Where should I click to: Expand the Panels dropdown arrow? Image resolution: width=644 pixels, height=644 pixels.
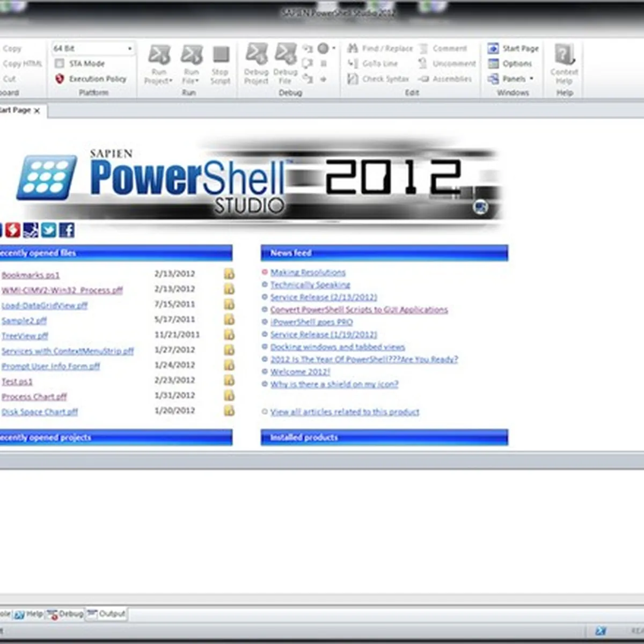coord(531,79)
